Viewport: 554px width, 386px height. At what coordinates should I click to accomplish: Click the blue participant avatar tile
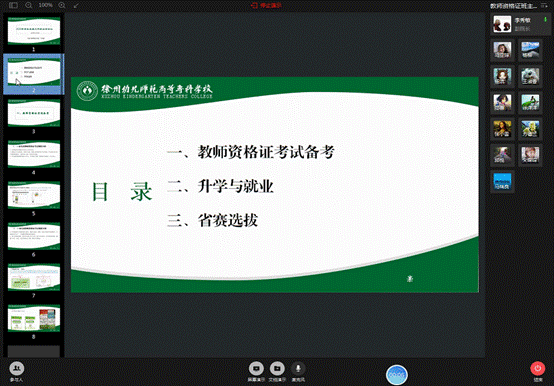coord(502,182)
